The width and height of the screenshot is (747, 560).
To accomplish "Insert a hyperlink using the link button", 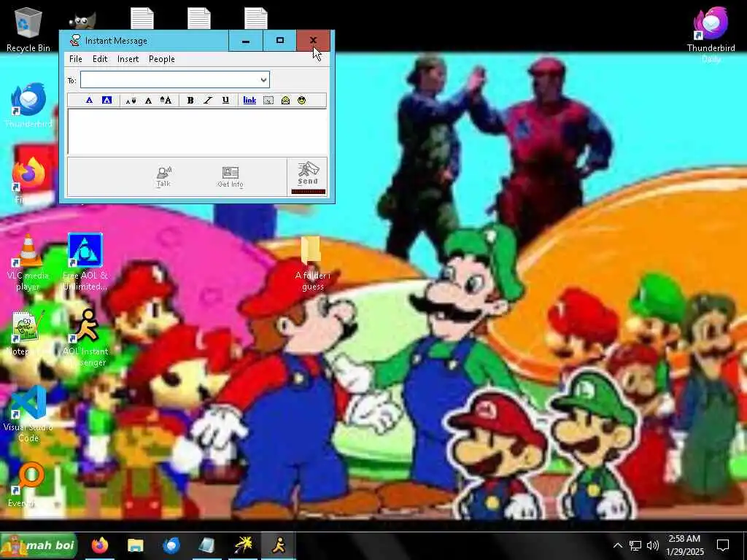I will point(249,100).
